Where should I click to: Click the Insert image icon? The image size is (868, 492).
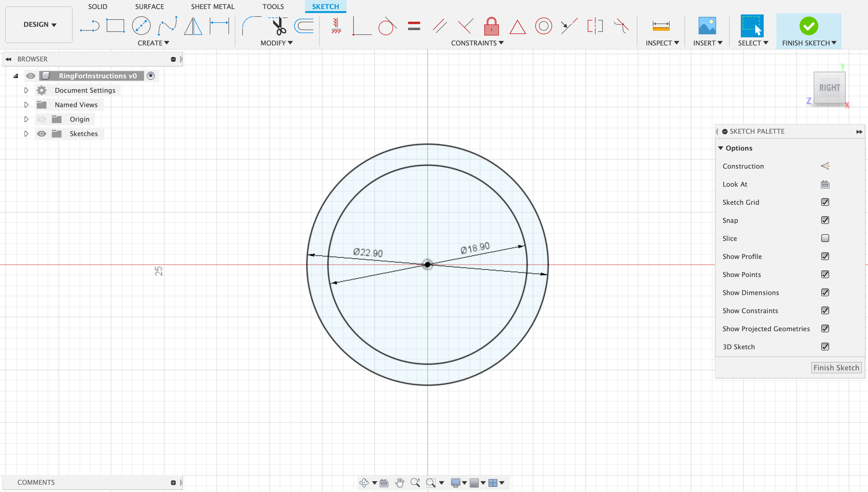tap(707, 26)
